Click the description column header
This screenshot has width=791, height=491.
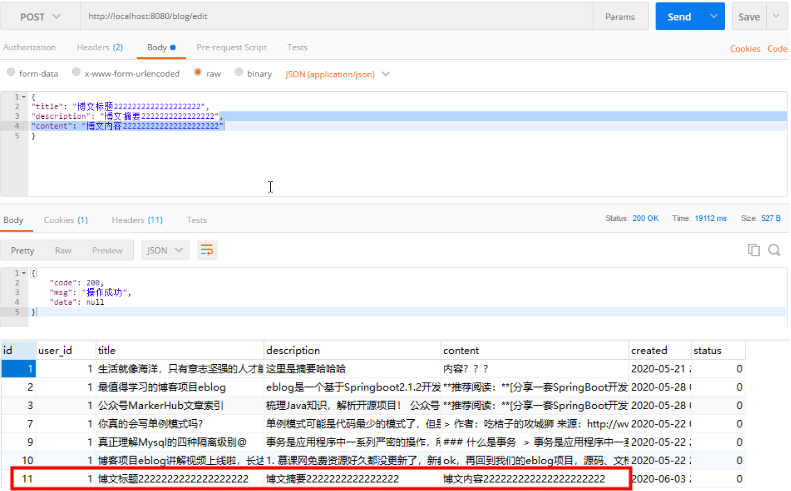click(x=353, y=350)
